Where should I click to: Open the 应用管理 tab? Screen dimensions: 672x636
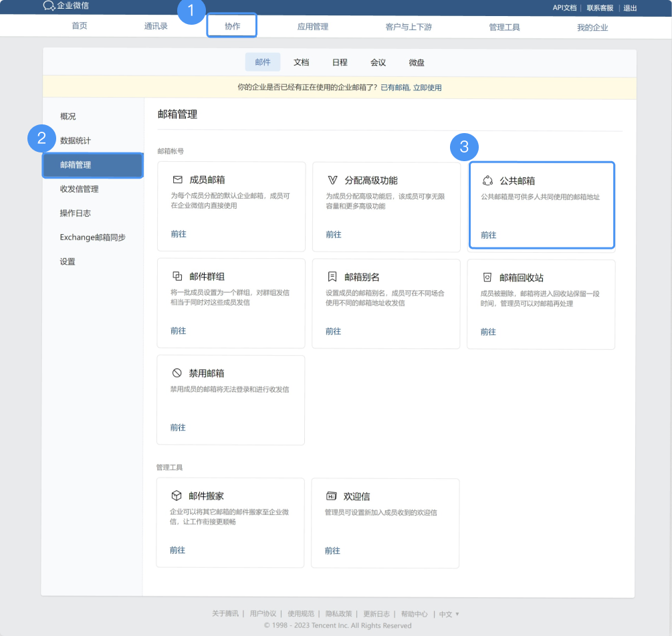click(x=313, y=27)
